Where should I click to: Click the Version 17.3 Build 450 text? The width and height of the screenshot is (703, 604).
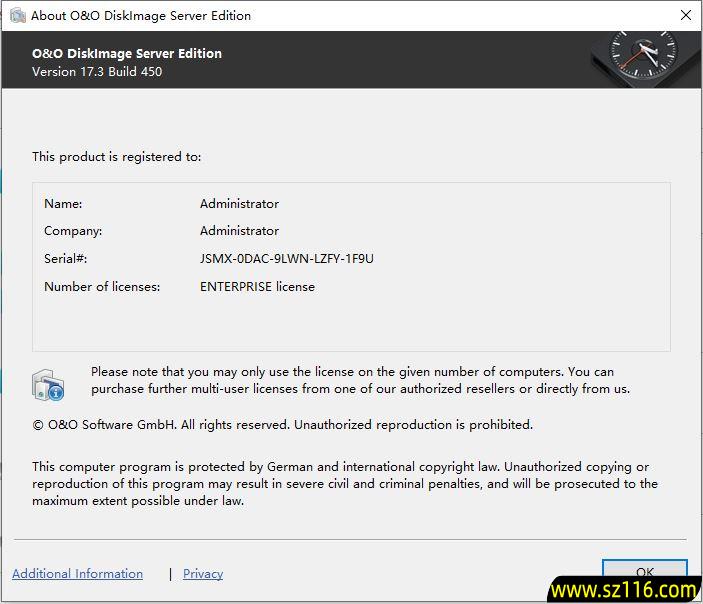point(97,72)
